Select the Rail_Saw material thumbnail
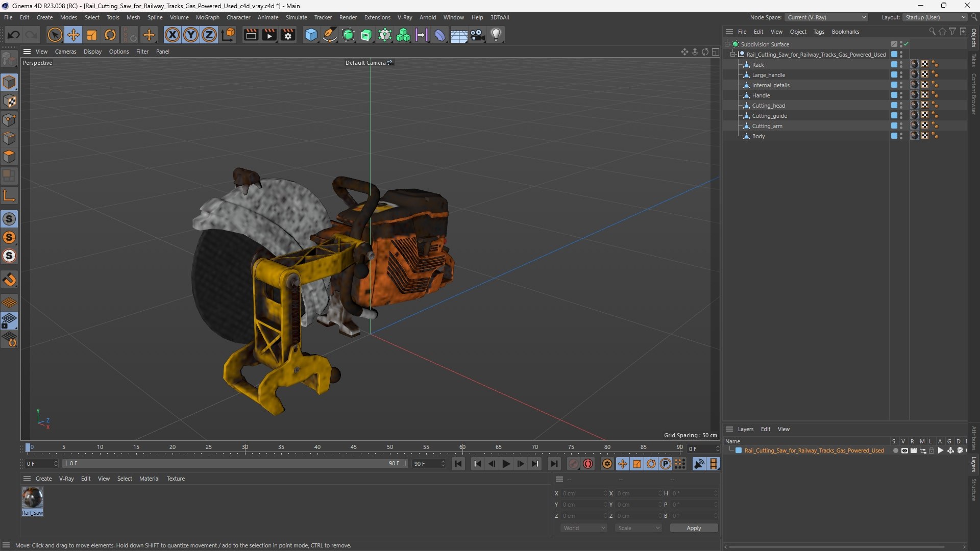This screenshot has width=980, height=551. point(32,497)
